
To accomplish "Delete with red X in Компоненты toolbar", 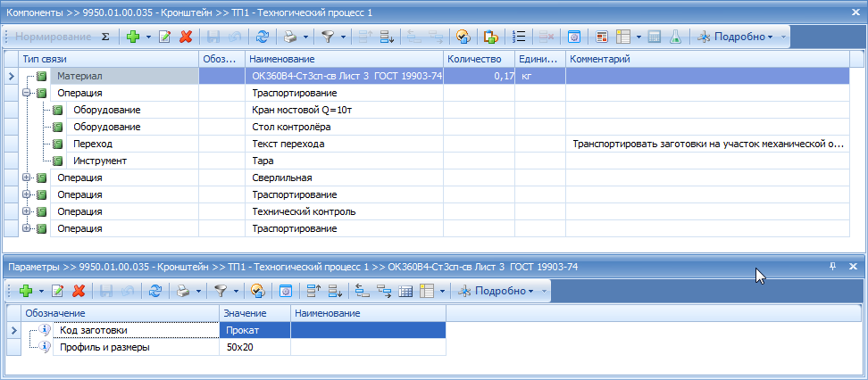I will point(186,37).
